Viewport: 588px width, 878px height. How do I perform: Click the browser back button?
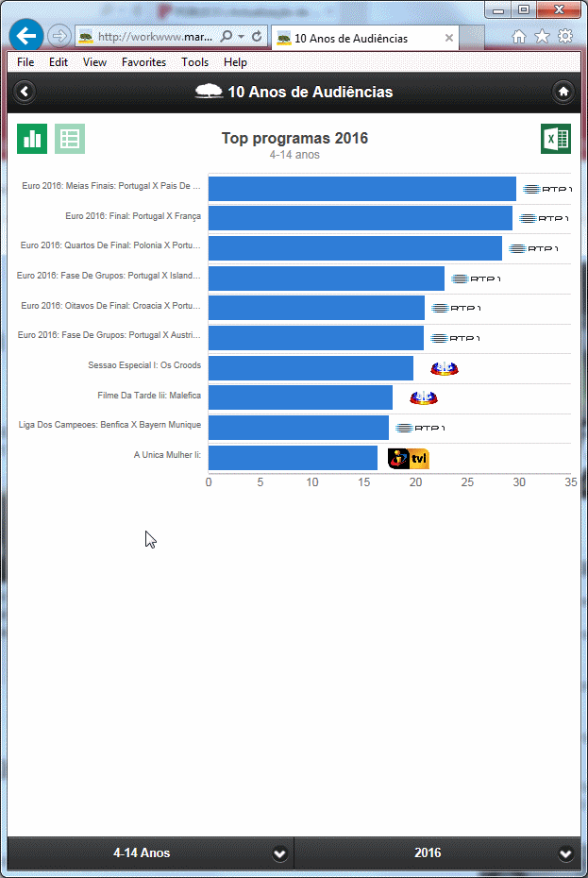26,37
